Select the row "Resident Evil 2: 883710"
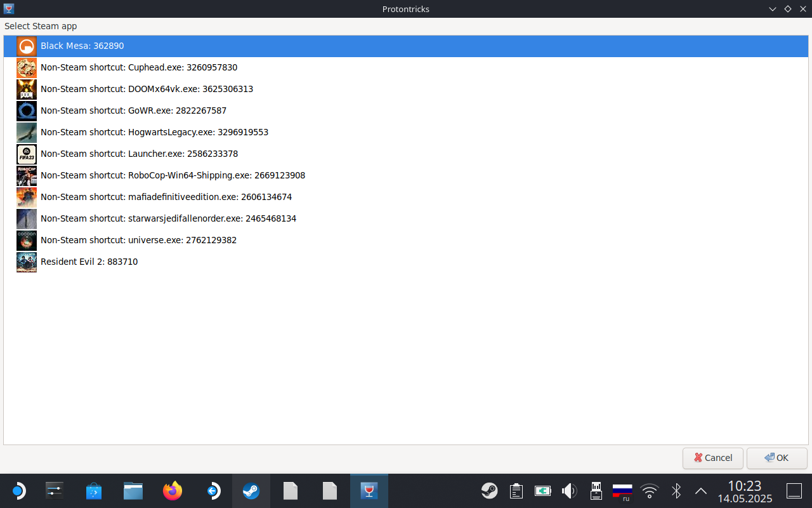The image size is (812, 508). [x=405, y=262]
